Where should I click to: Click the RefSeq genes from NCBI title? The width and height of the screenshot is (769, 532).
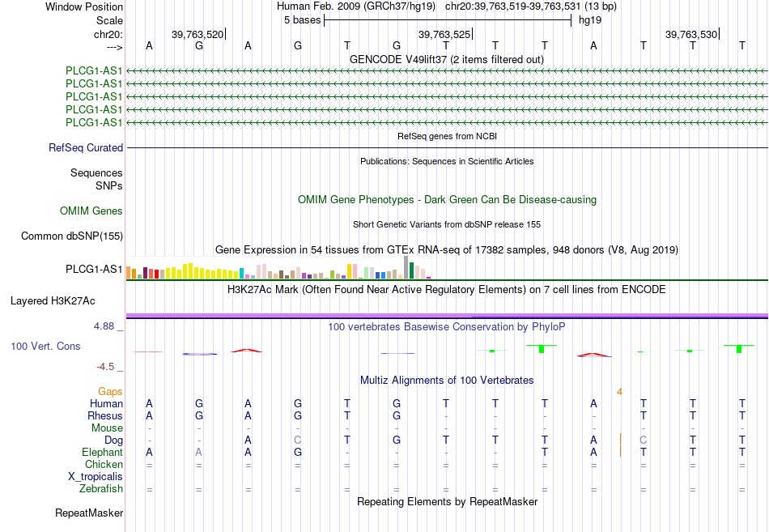[x=447, y=136]
